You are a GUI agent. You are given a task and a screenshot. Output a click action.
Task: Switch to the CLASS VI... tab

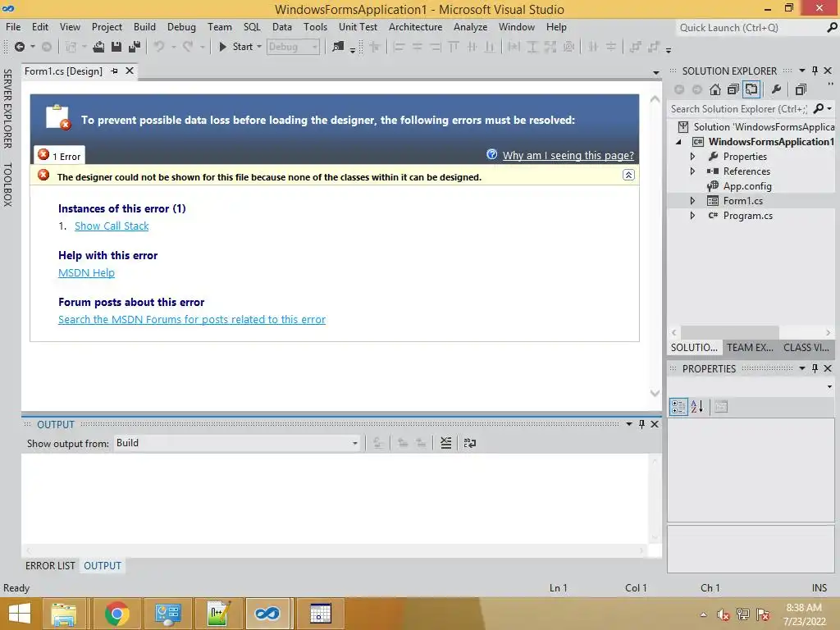(x=806, y=348)
